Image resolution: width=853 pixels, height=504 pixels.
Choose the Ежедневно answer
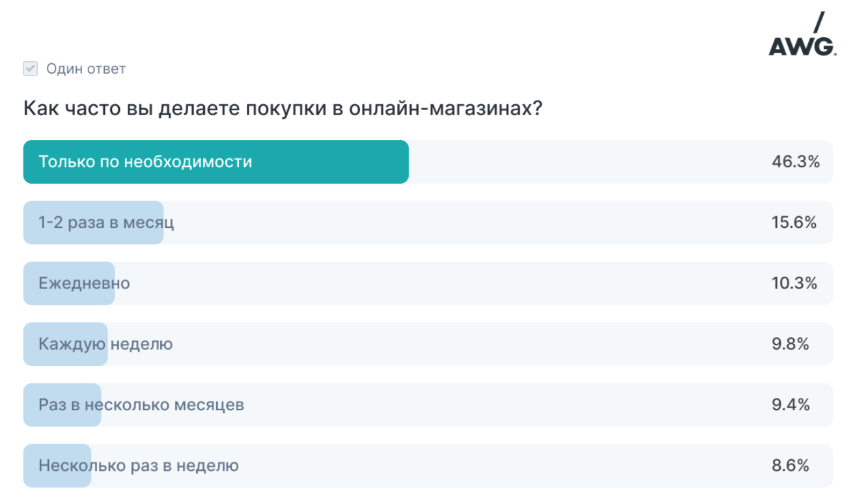[428, 283]
